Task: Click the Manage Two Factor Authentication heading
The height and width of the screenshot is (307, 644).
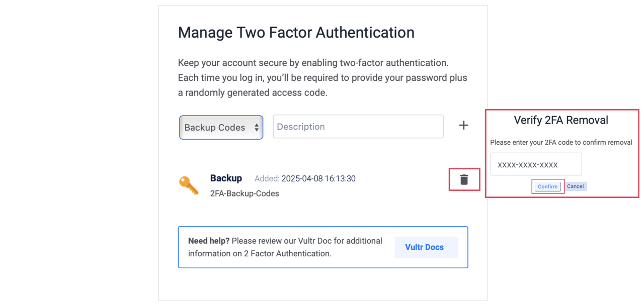Action: [x=296, y=32]
